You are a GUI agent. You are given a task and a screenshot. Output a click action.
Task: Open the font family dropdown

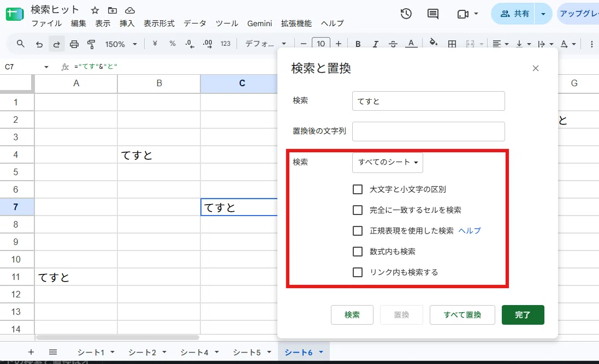265,44
